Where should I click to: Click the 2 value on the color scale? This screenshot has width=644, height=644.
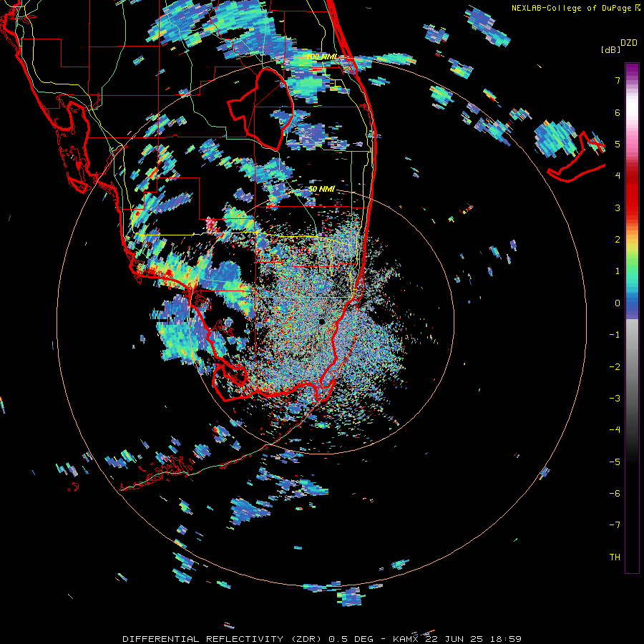point(618,240)
